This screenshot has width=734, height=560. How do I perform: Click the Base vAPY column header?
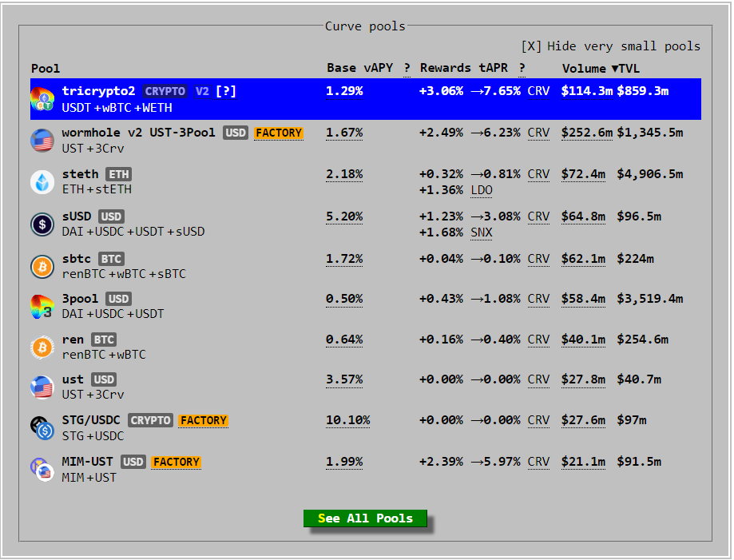point(359,69)
